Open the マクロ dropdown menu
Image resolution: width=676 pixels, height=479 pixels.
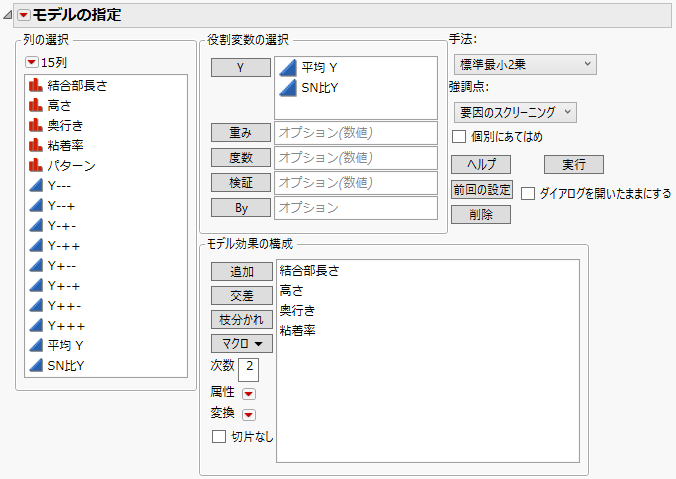coord(242,344)
